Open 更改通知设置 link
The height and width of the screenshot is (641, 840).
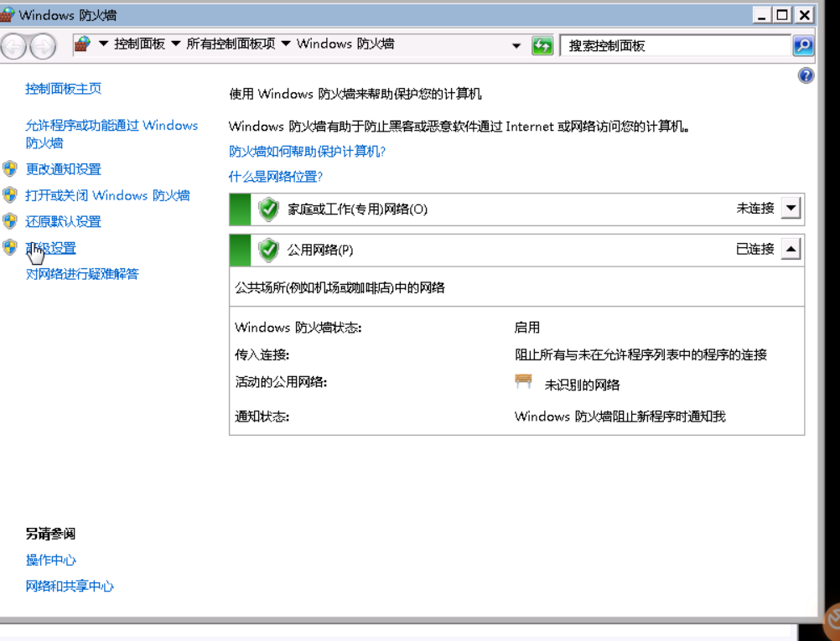click(63, 169)
